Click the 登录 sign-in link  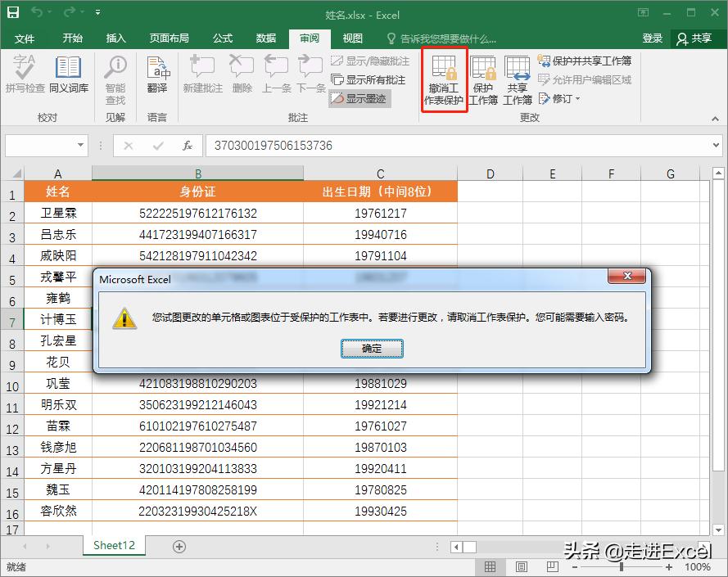(653, 38)
